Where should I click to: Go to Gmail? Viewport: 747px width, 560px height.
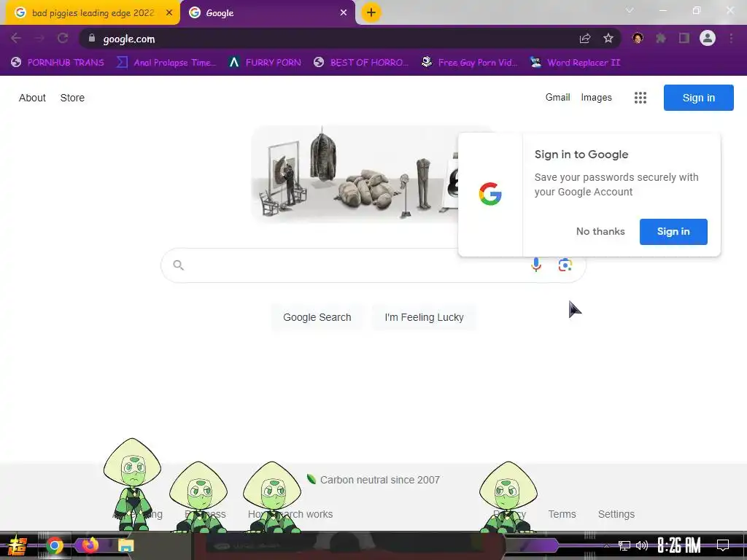click(557, 97)
